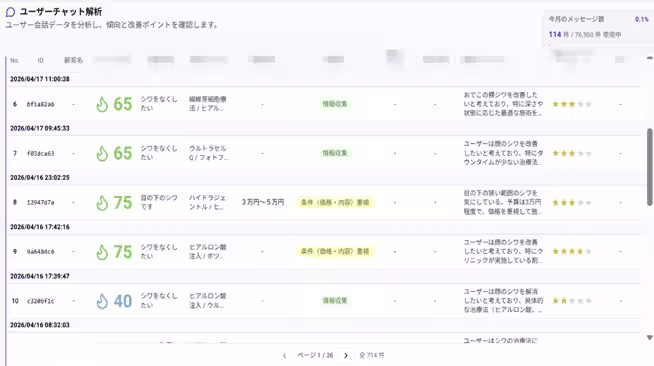Click the chat bubble icon beside ユーザーチャット解析

(10, 12)
